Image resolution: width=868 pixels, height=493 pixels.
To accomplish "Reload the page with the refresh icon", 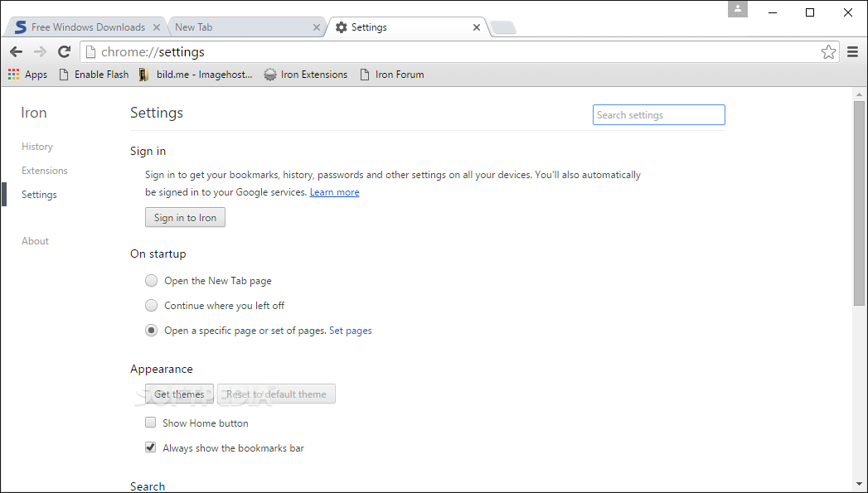I will [x=64, y=52].
